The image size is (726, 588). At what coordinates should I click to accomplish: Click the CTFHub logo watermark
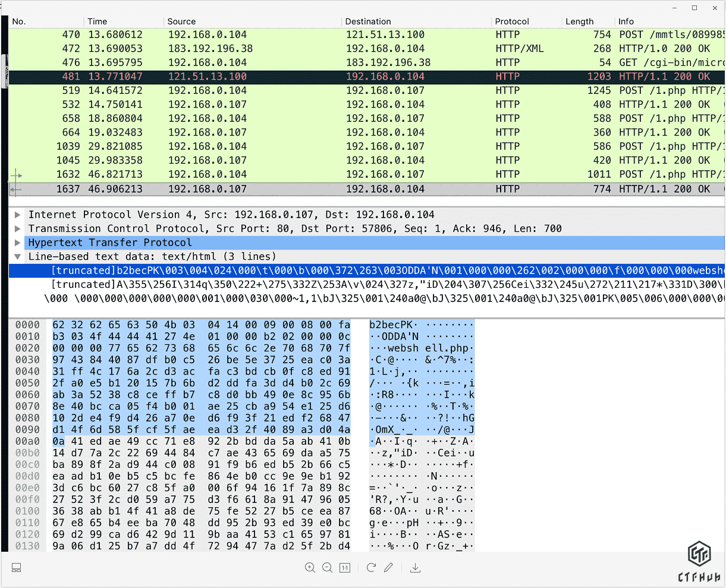coord(699,561)
